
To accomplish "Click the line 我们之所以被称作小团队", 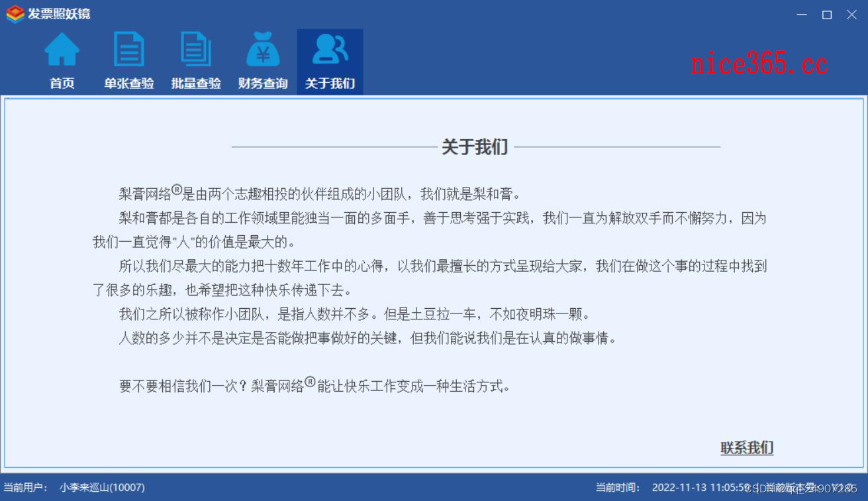I will point(354,314).
